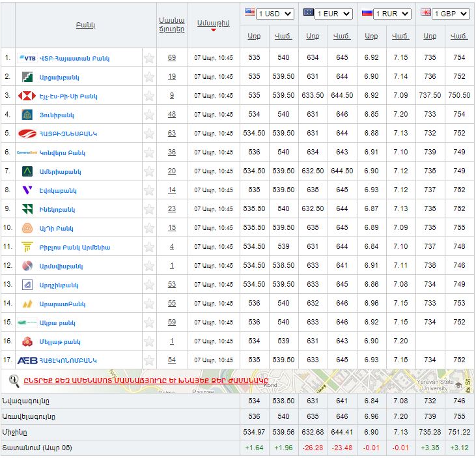Toggle favorite star for row 3 HSBC
The height and width of the screenshot is (458, 476).
click(x=149, y=96)
